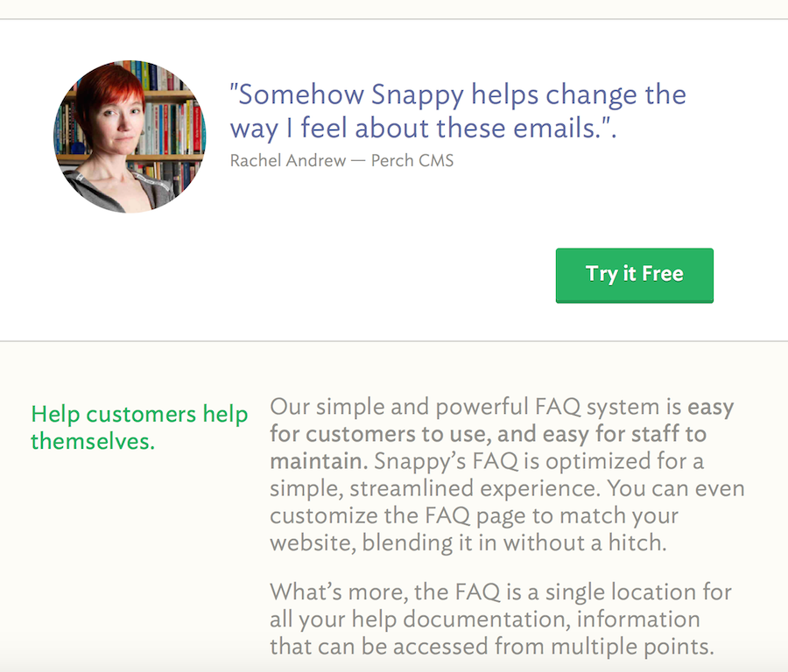The image size is (788, 672).
Task: Click the text "simple, streamlined experience"
Action: 434,488
